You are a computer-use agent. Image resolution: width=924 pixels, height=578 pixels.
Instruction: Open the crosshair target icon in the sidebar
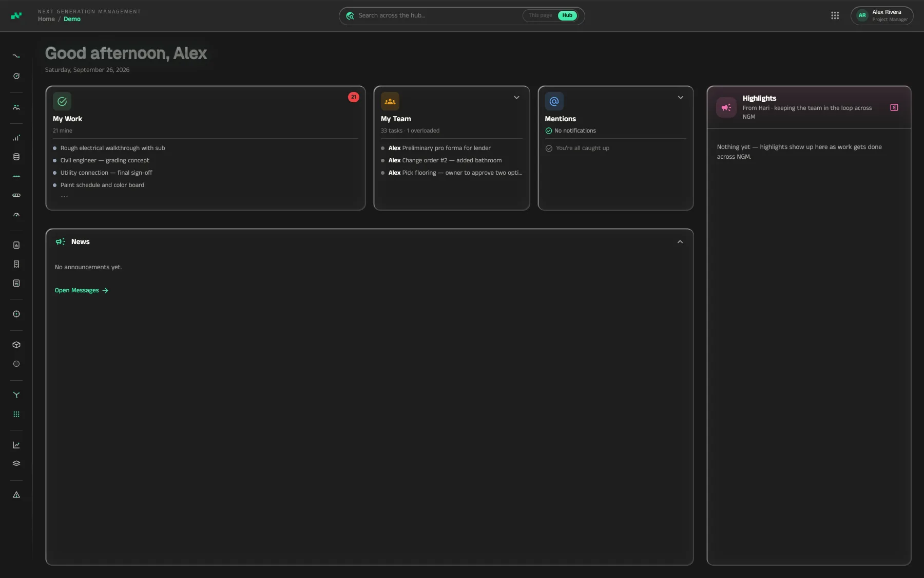pos(16,314)
